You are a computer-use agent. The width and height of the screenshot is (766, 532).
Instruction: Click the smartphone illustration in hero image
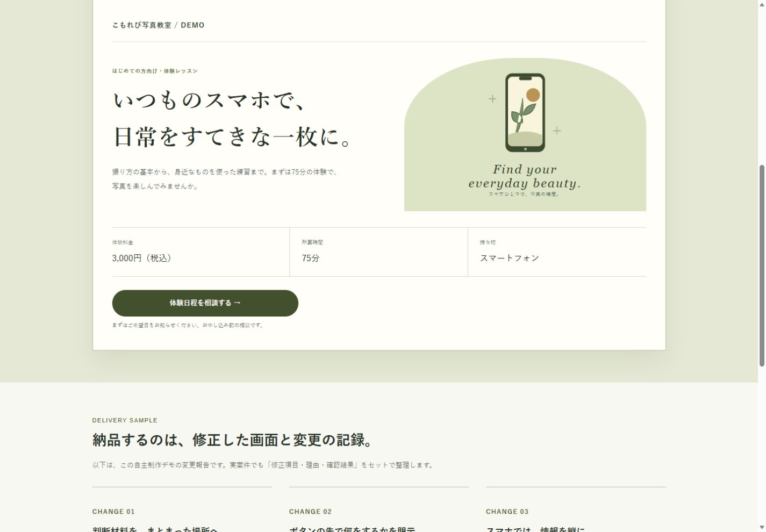coord(525,113)
